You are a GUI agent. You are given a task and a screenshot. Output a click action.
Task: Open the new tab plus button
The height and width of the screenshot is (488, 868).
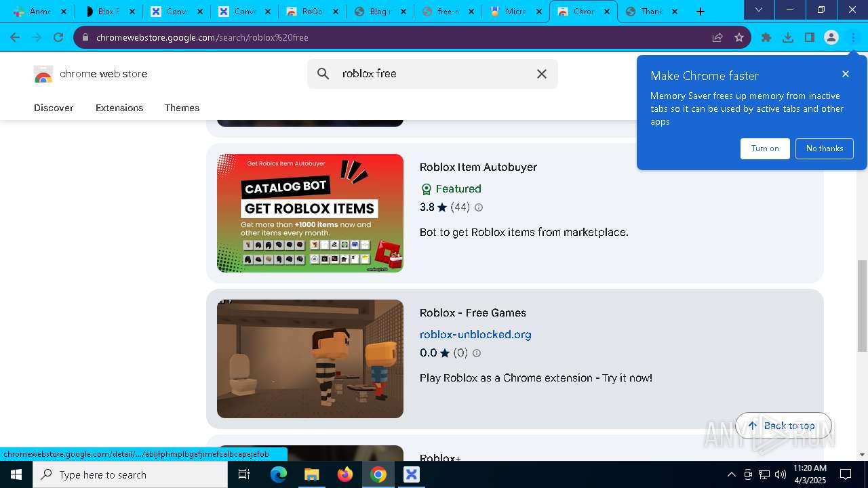pos(701,12)
